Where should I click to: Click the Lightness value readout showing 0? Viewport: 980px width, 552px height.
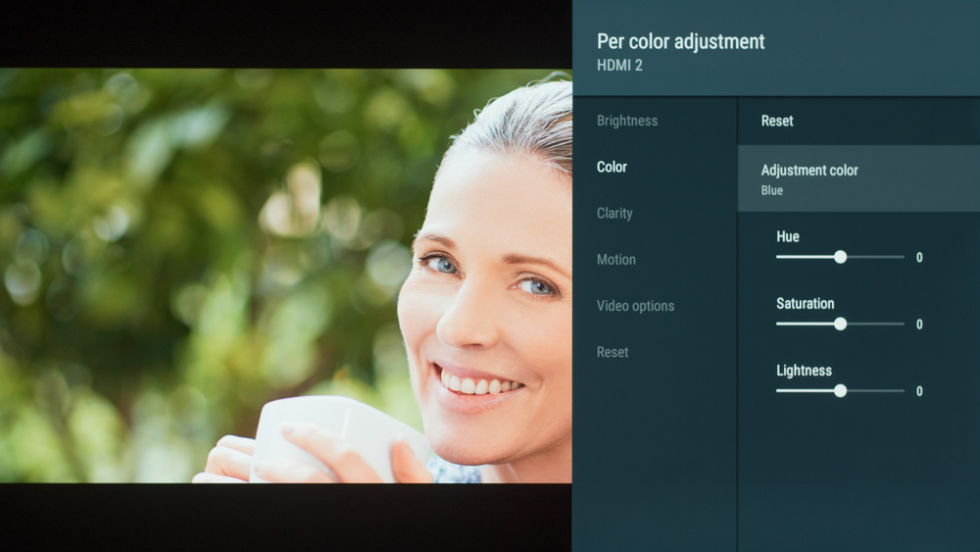(x=919, y=391)
